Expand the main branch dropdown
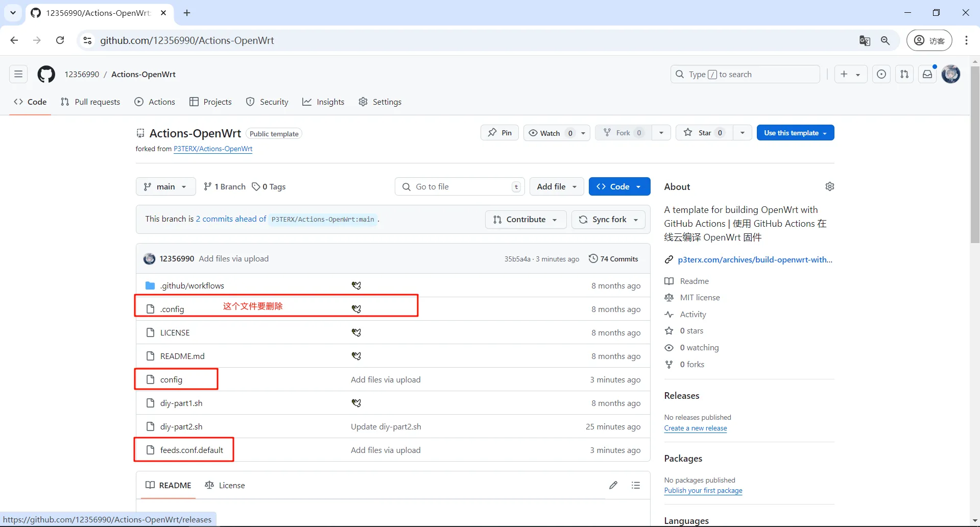 pyautogui.click(x=165, y=186)
